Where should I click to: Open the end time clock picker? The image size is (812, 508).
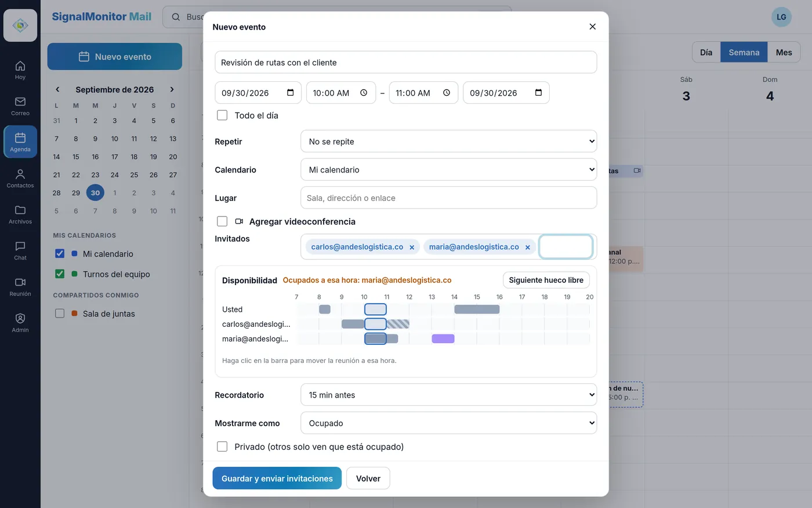[x=447, y=93]
